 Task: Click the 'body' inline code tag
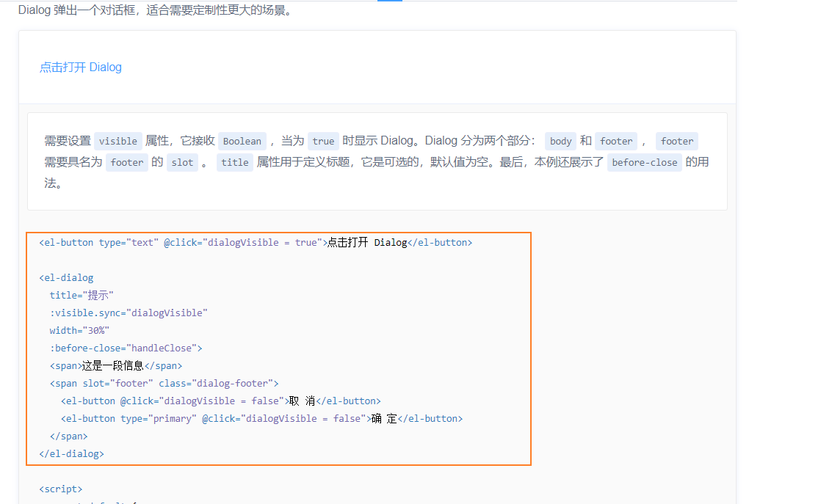(x=560, y=141)
